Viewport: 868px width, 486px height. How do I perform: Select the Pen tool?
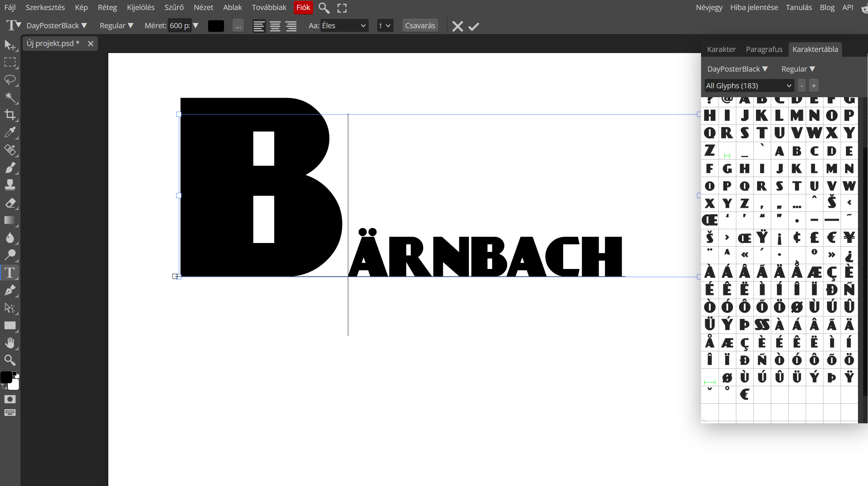coord(10,290)
